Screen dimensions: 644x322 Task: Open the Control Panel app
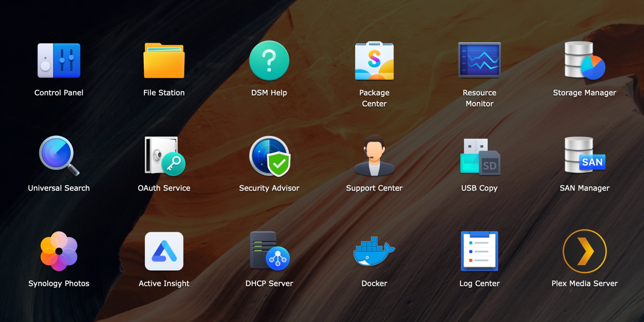pos(59,61)
